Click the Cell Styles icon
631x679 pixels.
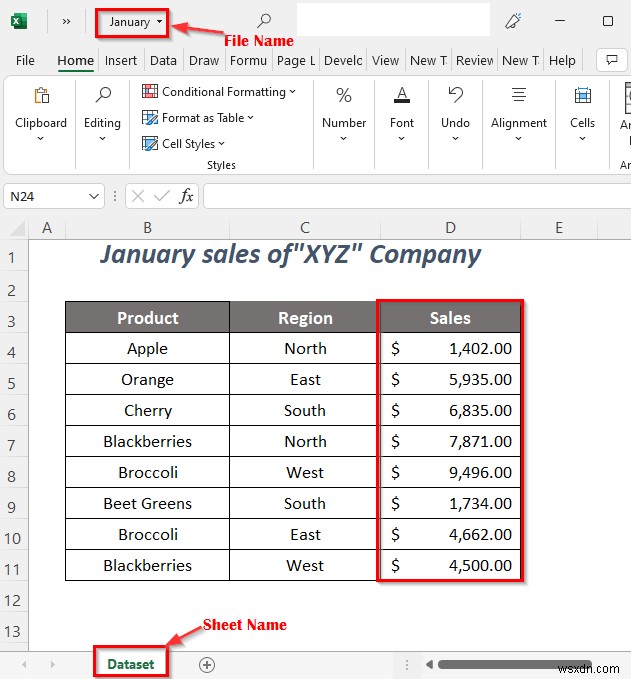point(150,143)
